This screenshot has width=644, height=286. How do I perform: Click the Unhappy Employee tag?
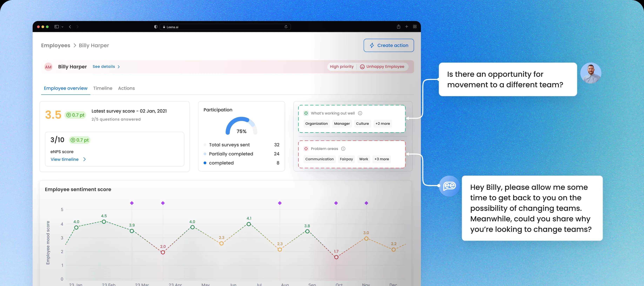pos(382,66)
